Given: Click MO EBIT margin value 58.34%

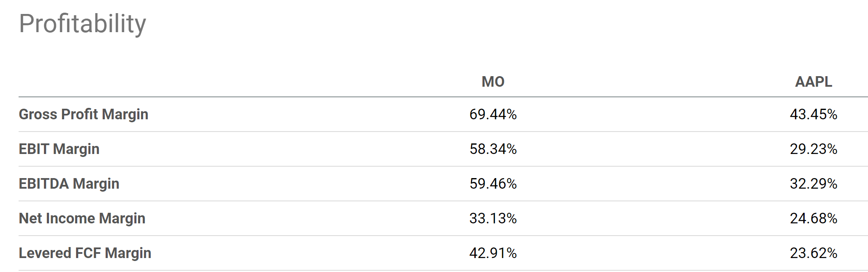Looking at the screenshot, I should [493, 149].
